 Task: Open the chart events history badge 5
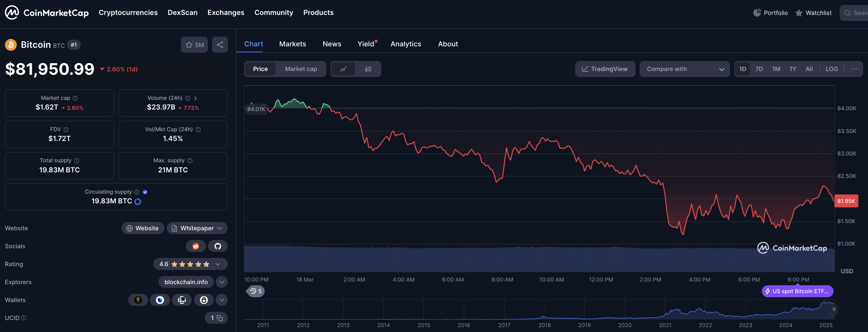[256, 291]
